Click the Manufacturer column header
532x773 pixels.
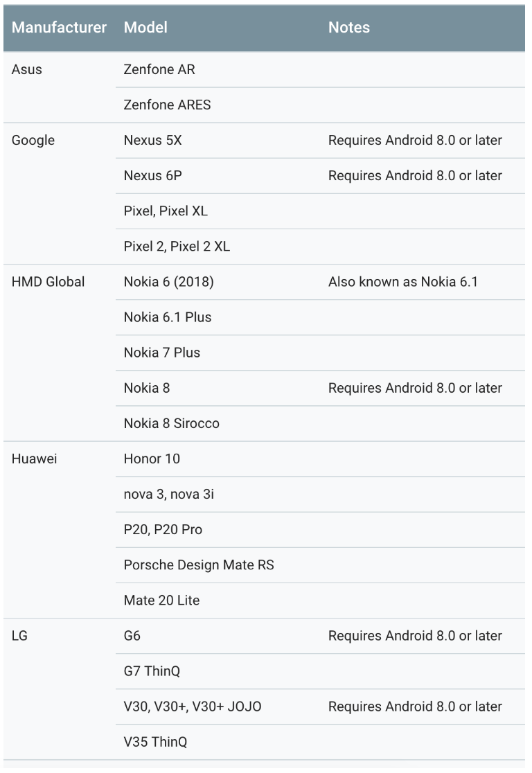(x=59, y=28)
